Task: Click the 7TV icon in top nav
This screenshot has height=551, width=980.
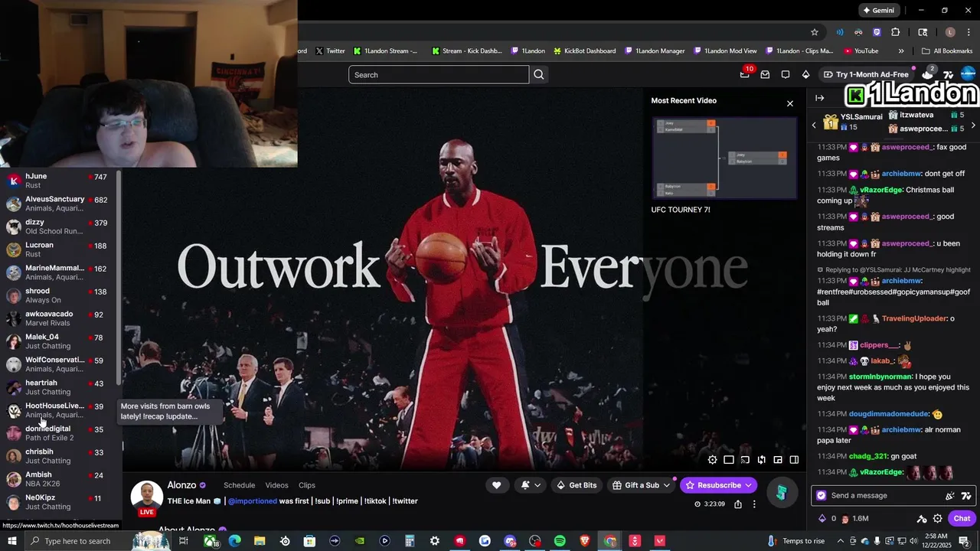Action: [x=948, y=74]
